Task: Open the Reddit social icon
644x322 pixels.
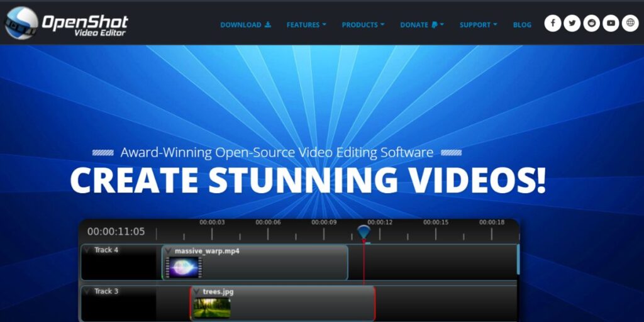Action: (591, 23)
